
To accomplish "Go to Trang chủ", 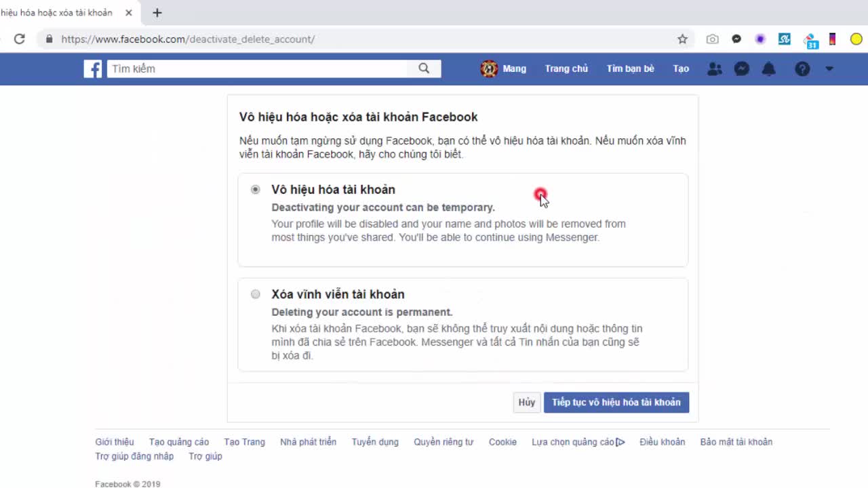I will click(566, 68).
